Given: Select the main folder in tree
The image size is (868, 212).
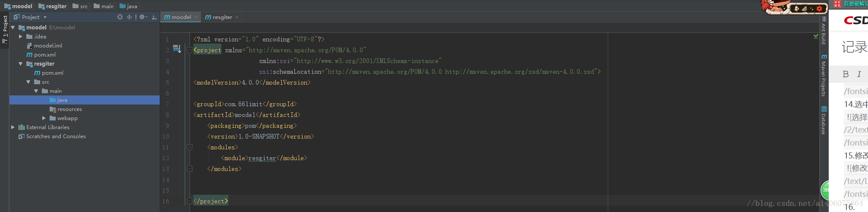Looking at the screenshot, I should click(55, 91).
